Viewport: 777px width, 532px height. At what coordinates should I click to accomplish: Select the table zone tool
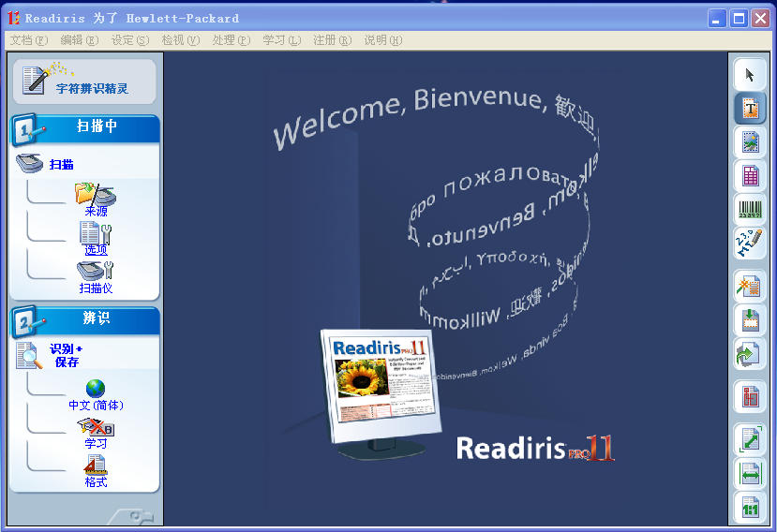coord(750,176)
